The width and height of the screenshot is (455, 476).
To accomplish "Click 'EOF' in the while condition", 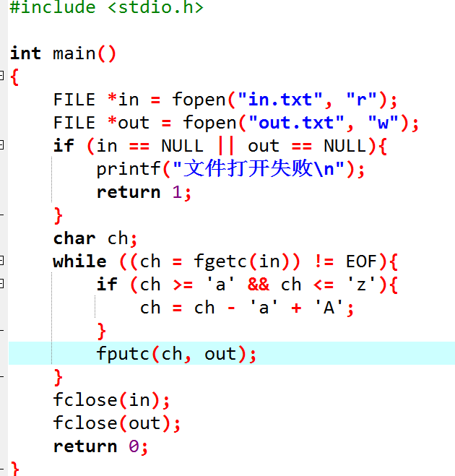I will 361,261.
